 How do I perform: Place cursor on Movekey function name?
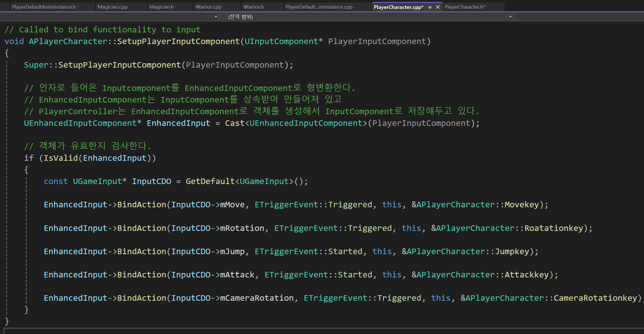[521, 205]
